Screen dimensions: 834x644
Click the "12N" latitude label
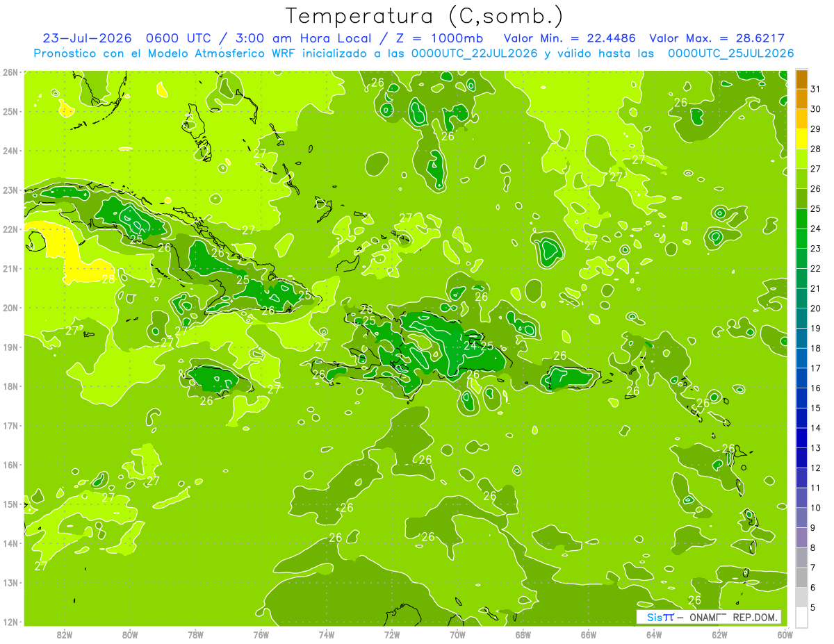tap(10, 622)
